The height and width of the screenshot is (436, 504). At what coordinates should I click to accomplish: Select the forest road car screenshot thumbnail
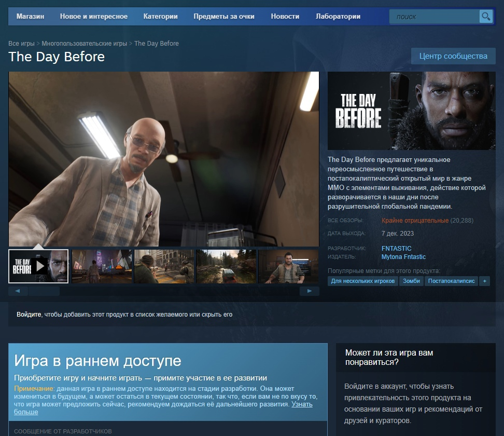226,266
